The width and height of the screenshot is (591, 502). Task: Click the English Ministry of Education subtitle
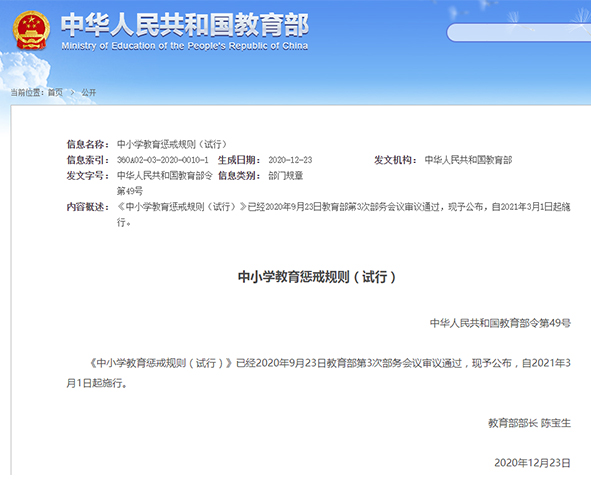click(x=185, y=46)
